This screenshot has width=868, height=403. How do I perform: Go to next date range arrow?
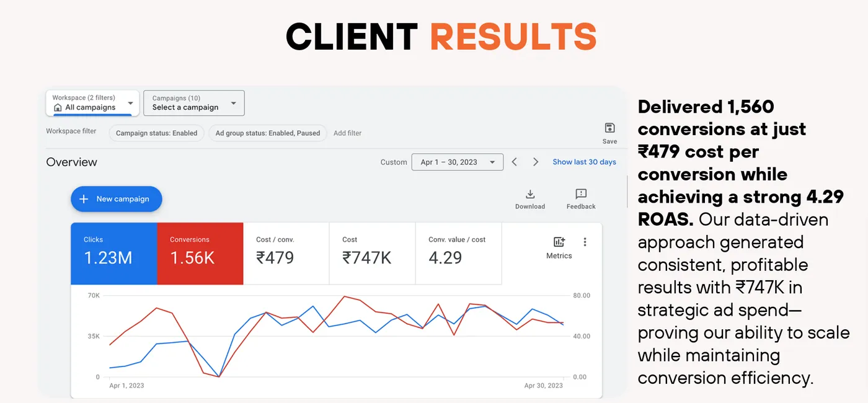tap(536, 162)
